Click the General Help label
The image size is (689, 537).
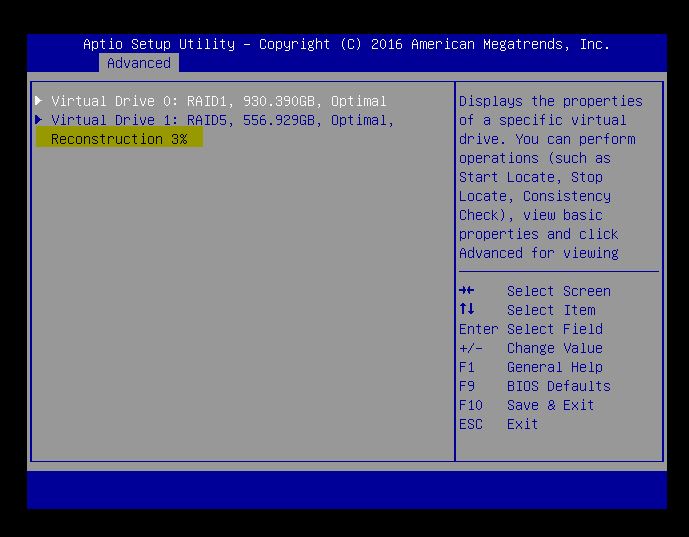coord(555,367)
